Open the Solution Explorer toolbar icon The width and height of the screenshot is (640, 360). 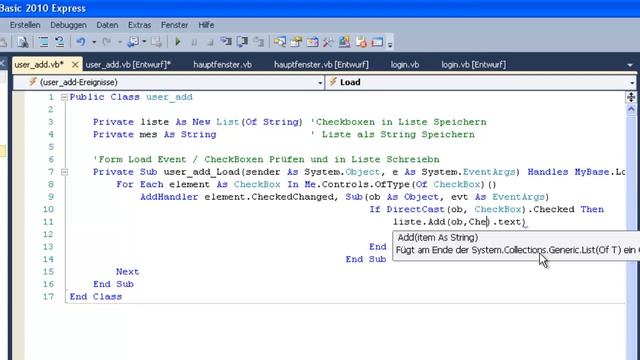(280, 42)
